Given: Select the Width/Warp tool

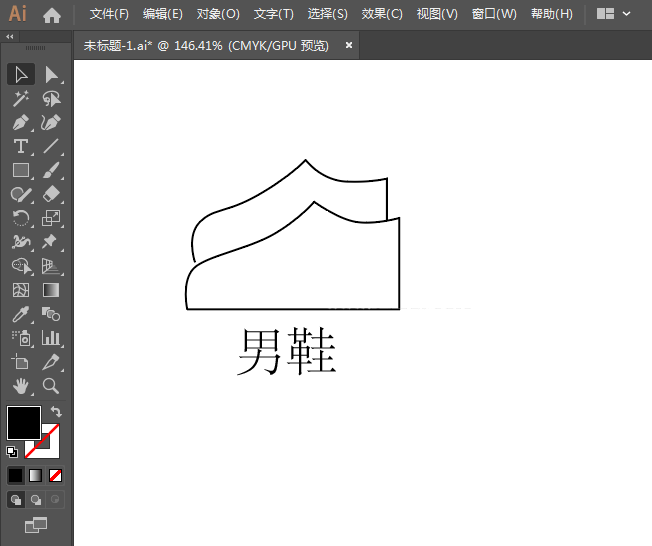Looking at the screenshot, I should pyautogui.click(x=21, y=242).
